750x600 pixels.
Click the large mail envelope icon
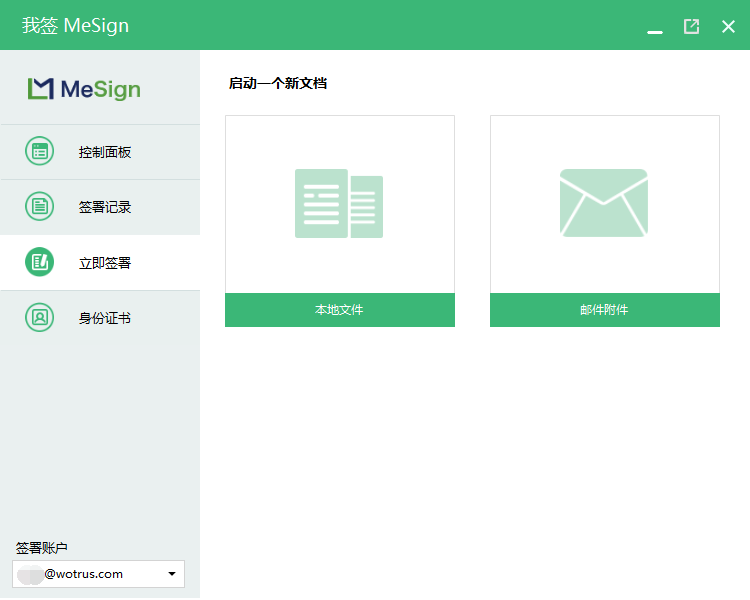pyautogui.click(x=604, y=203)
